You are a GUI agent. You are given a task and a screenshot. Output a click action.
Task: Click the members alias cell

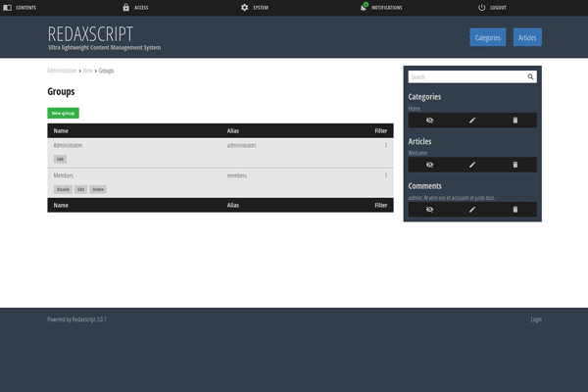(x=237, y=175)
